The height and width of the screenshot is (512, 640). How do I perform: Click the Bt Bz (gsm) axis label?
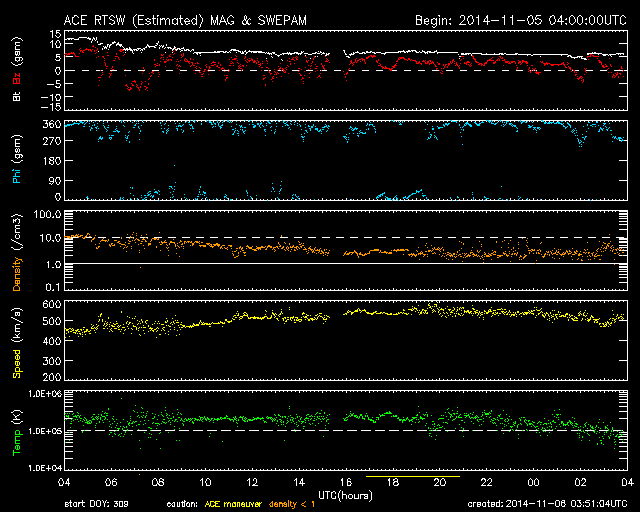[17, 72]
